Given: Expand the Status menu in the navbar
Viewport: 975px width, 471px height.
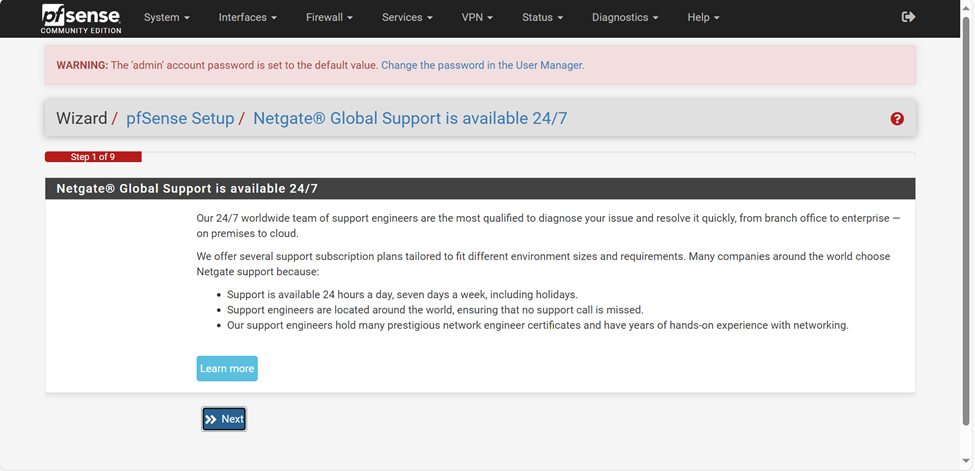Looking at the screenshot, I should (542, 18).
